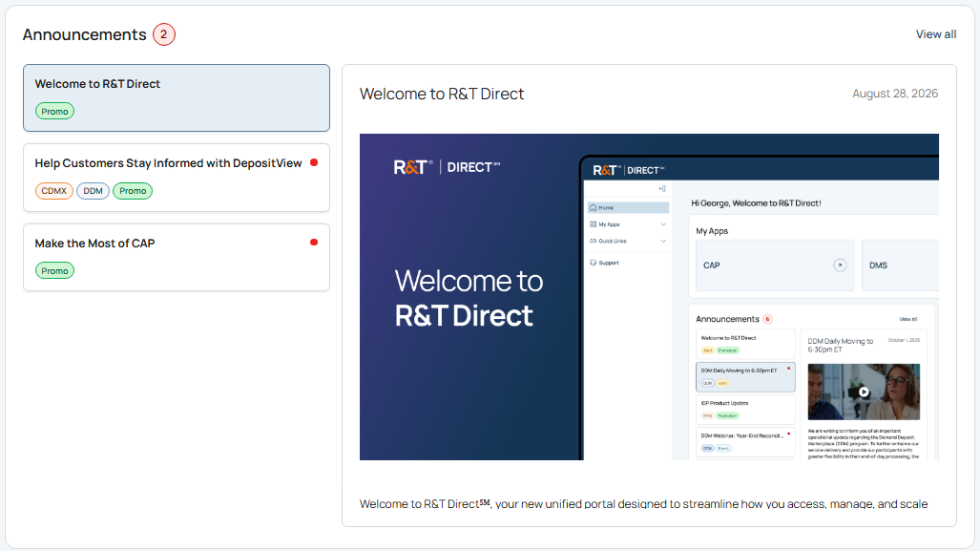This screenshot has width=980, height=551.
Task: Click the Promo tag under Make the Most of CAP
Action: click(x=54, y=271)
